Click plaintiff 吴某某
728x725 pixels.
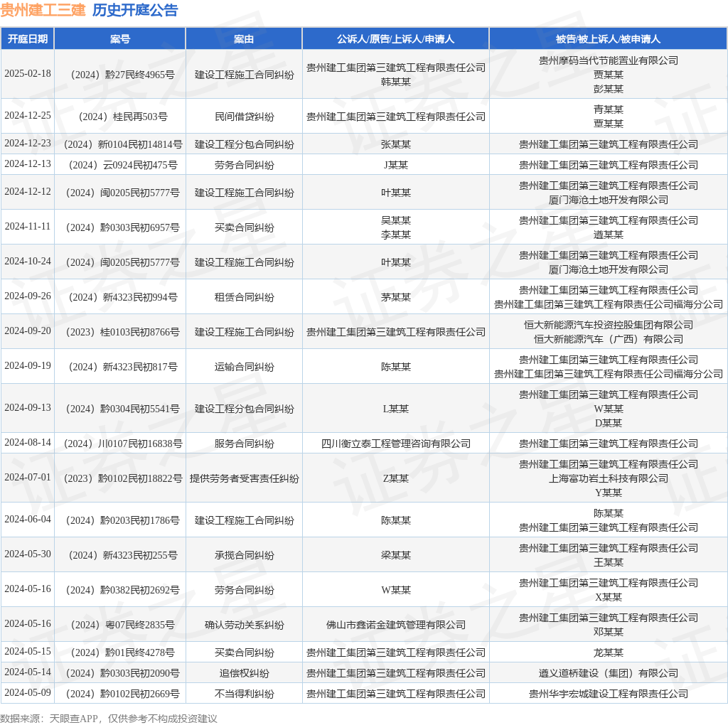(395, 220)
